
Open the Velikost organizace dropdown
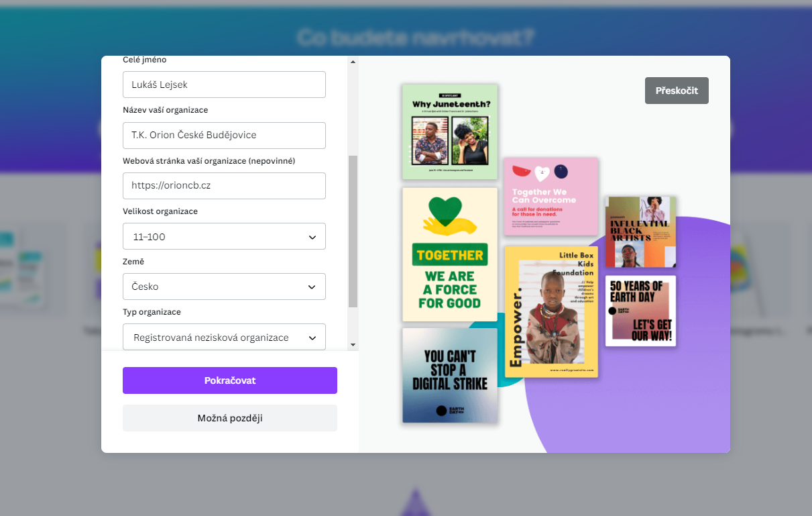point(224,236)
